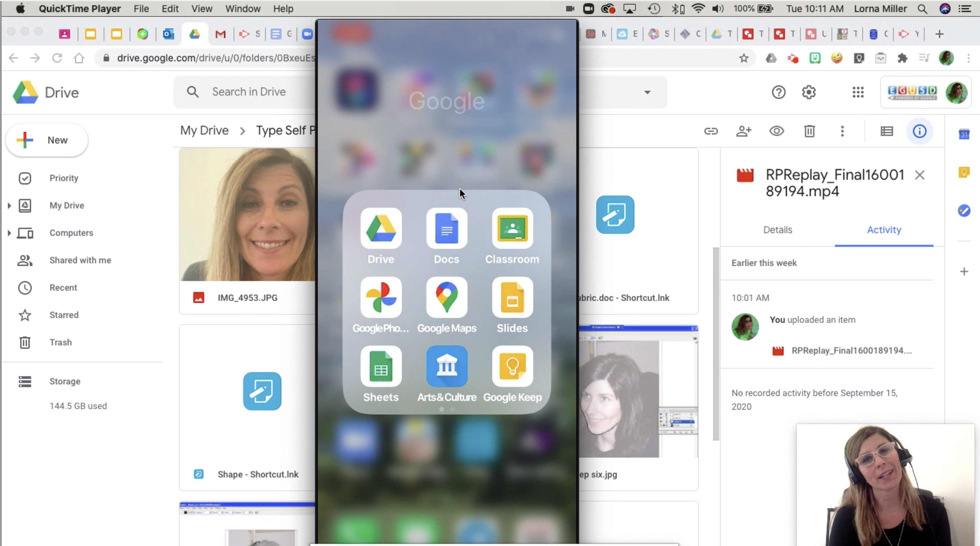Open the Docs app on the phone screen

point(447,228)
